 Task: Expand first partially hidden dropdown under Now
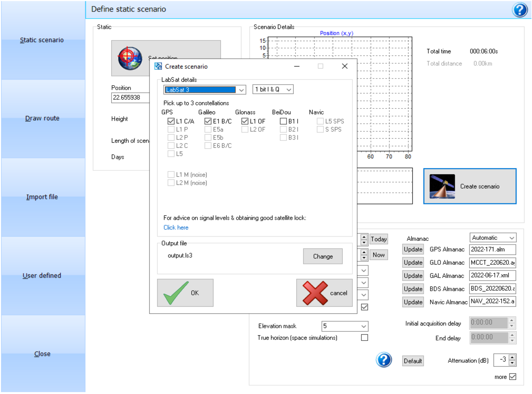[x=364, y=270]
